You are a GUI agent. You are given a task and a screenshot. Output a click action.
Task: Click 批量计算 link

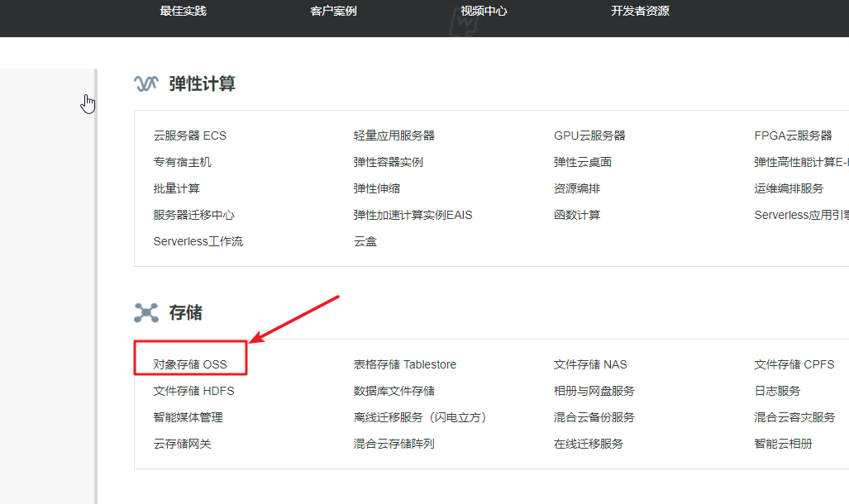(x=177, y=189)
